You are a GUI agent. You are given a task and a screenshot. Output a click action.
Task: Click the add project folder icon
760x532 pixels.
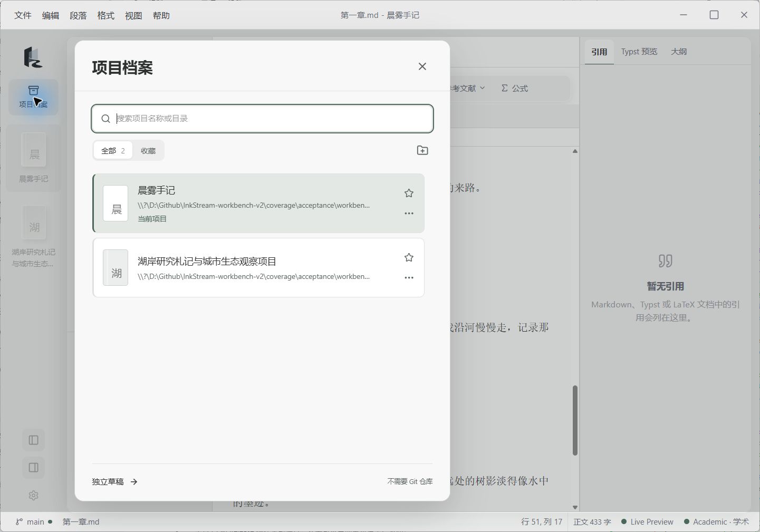click(422, 150)
